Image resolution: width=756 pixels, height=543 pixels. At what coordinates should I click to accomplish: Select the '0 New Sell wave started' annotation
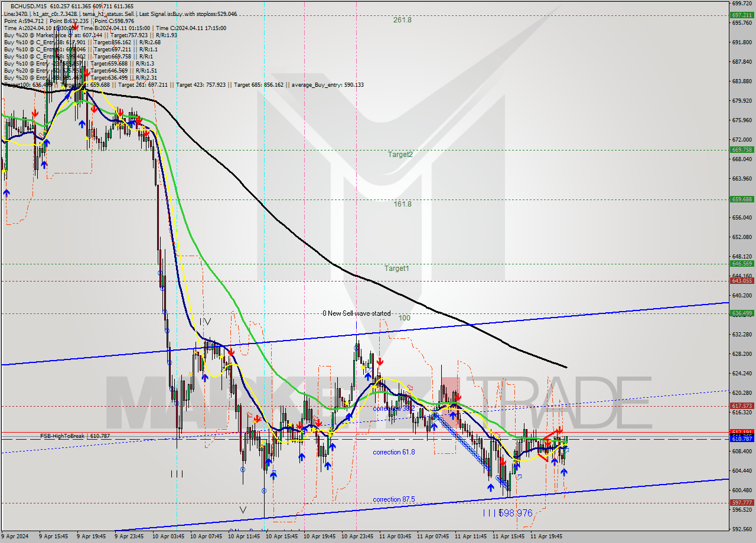(356, 313)
